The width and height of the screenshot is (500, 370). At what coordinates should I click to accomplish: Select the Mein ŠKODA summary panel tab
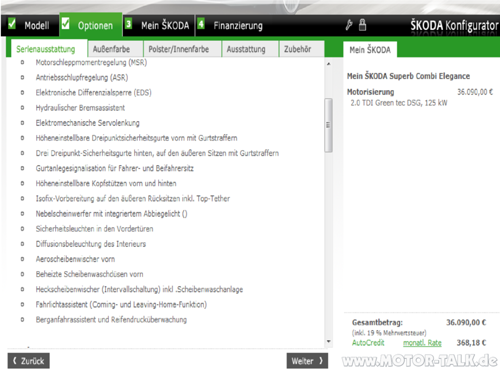[x=370, y=50]
